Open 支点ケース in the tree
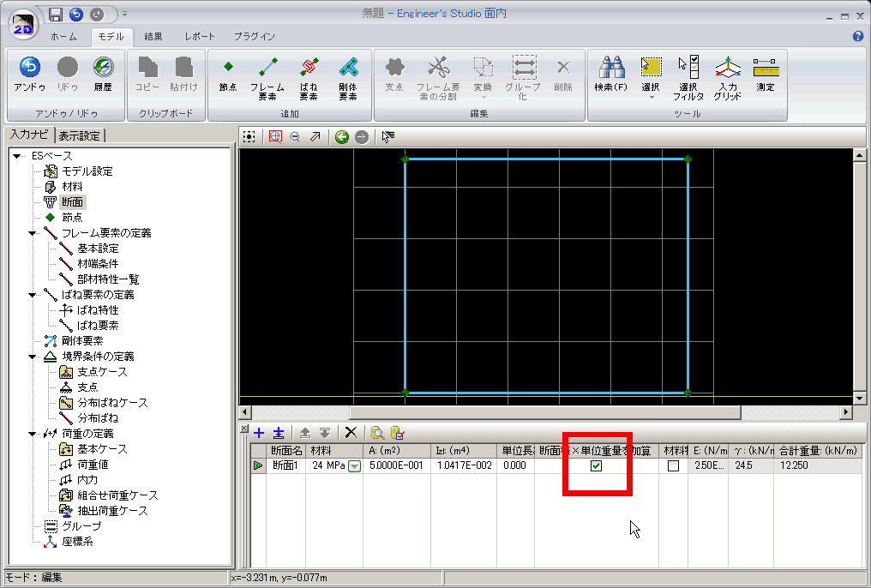 (102, 372)
